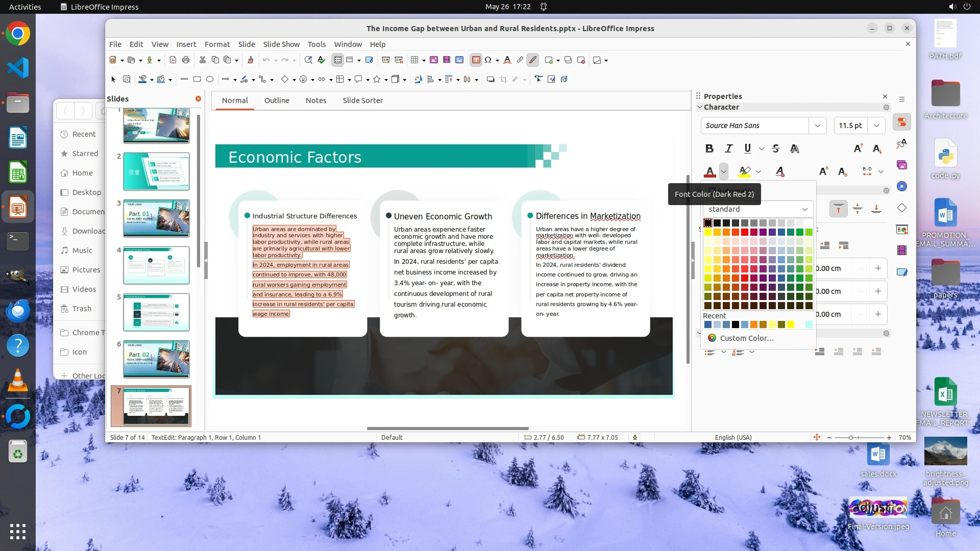The width and height of the screenshot is (980, 551).
Task: Toggle Display Grid in toolbar
Action: pos(337,60)
